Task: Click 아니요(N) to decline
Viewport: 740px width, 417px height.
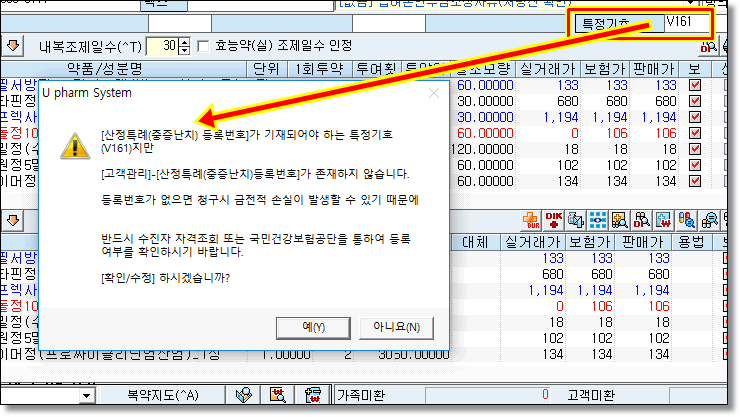Action: coord(396,327)
